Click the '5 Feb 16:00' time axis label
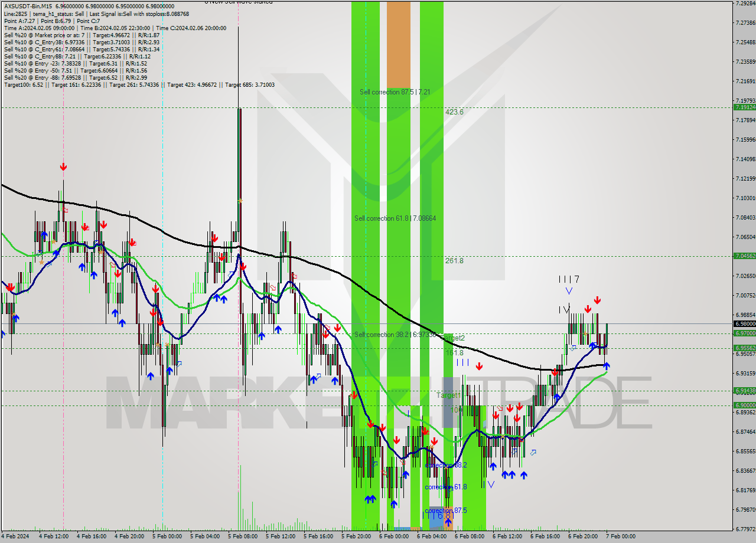Screen dimensions: 756x543 (318, 537)
